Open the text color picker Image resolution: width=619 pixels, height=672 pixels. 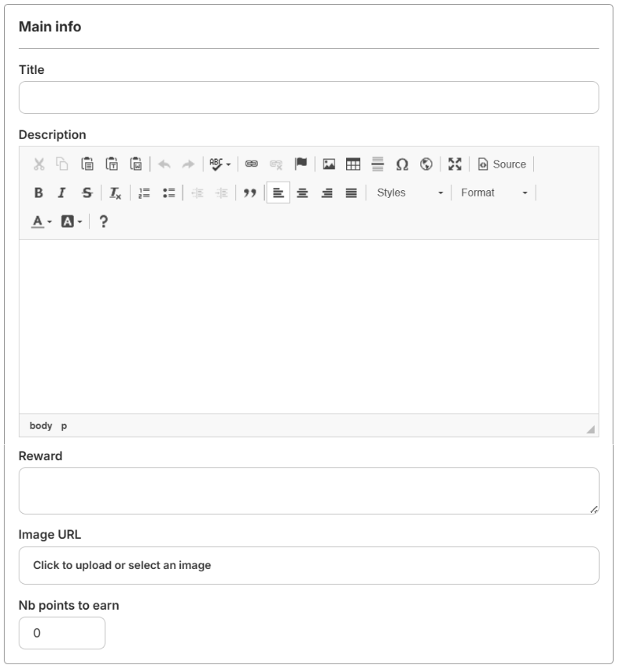[41, 221]
